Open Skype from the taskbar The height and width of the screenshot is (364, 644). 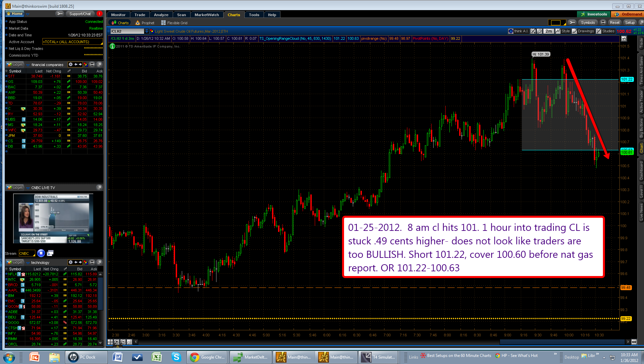pos(176,357)
